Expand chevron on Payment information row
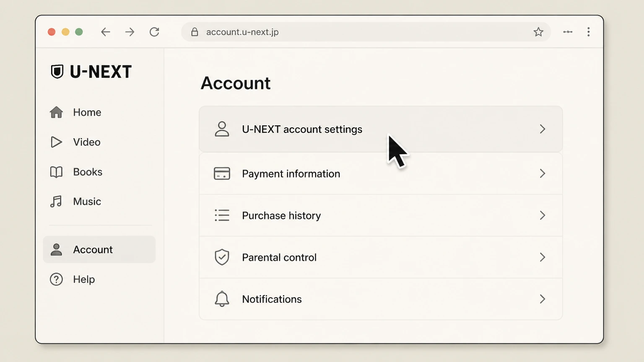Viewport: 644px width, 362px height. pyautogui.click(x=543, y=173)
